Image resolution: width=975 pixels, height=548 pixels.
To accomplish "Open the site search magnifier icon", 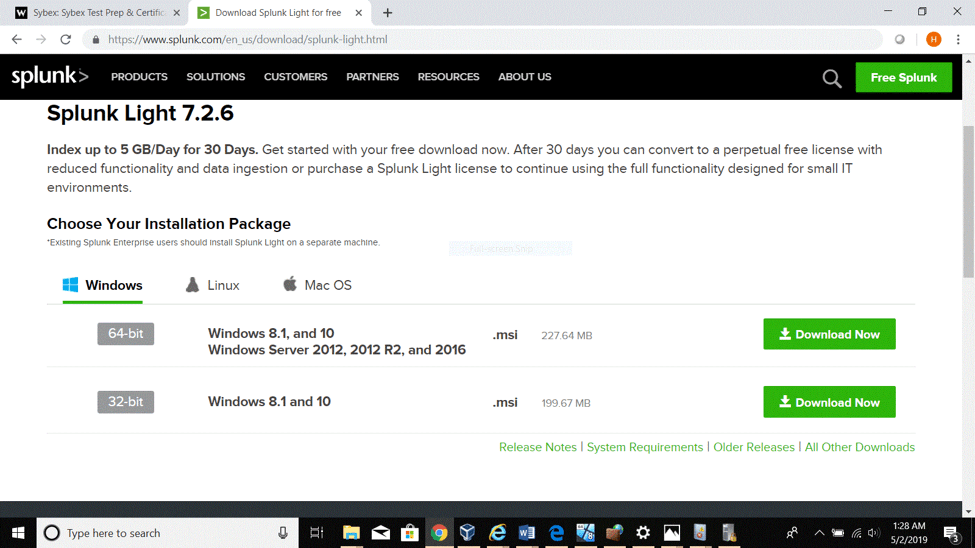I will click(832, 78).
